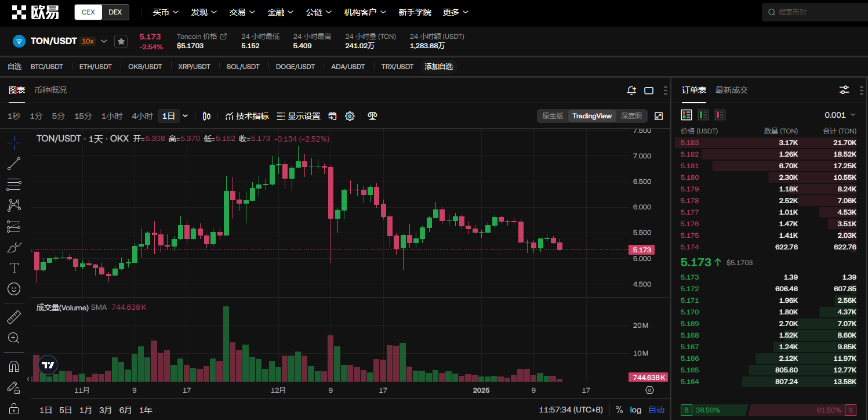Expand chart to fullscreen
The height and width of the screenshot is (420, 868).
[x=659, y=116]
